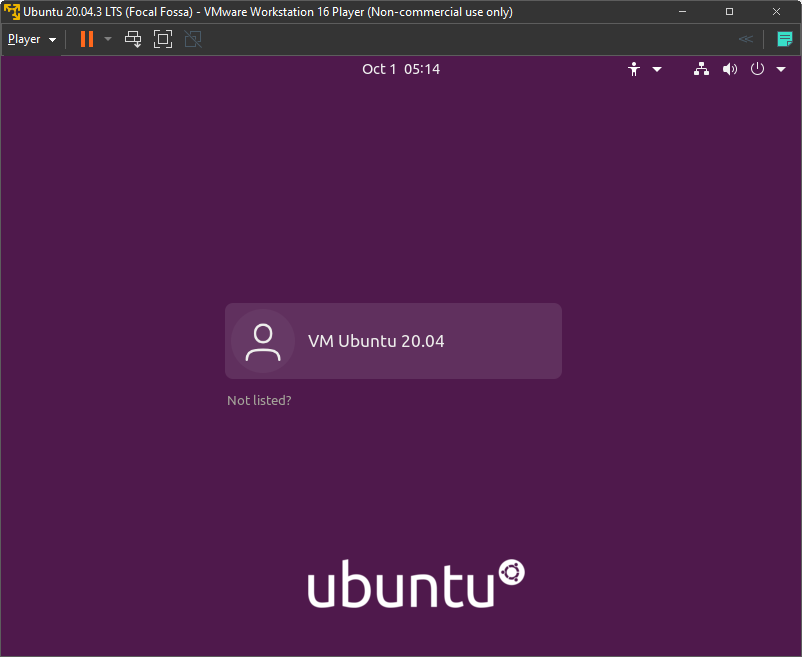Click the power icon in top bar

[x=757, y=69]
